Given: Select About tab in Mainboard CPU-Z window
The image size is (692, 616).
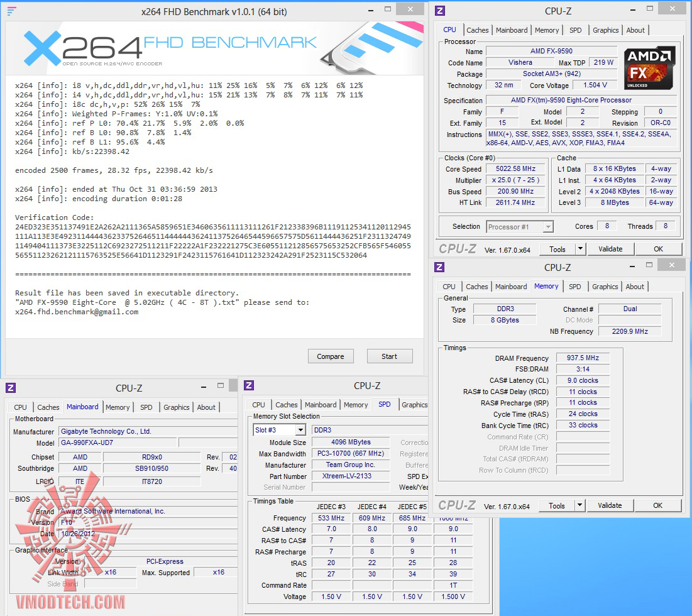Looking at the screenshot, I should pyautogui.click(x=206, y=407).
